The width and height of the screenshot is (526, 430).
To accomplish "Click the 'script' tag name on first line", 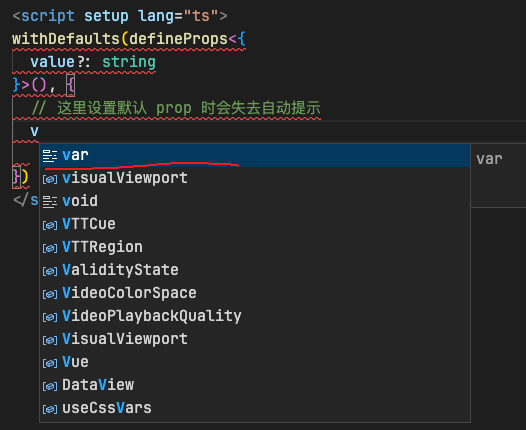I will 48,16.
